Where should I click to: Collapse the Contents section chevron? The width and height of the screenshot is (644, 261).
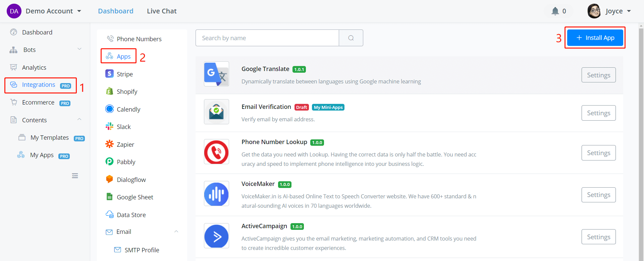point(79,119)
